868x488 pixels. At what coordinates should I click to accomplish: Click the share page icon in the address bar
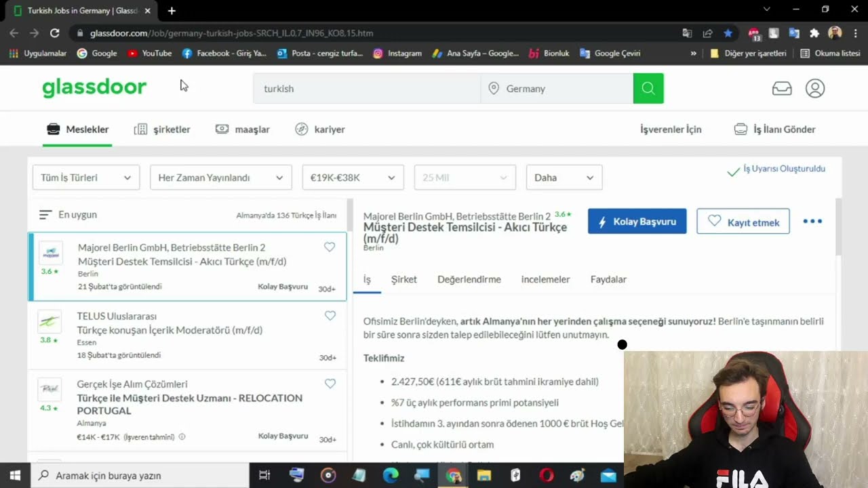click(707, 33)
